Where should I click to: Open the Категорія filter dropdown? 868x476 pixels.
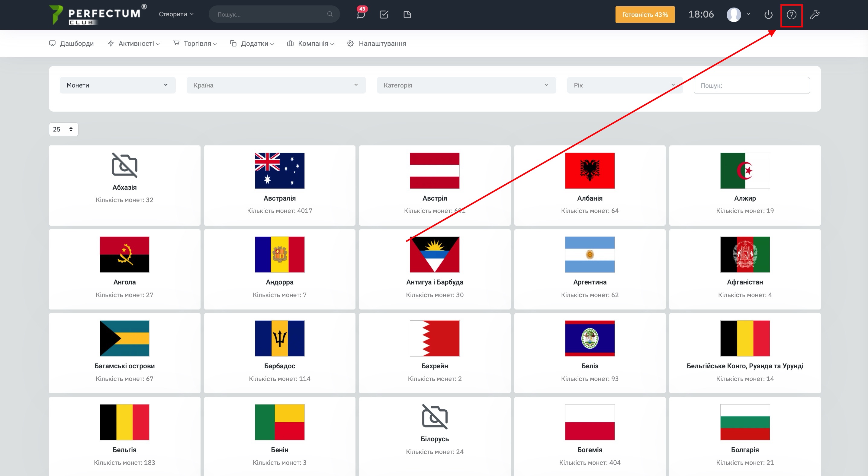pyautogui.click(x=466, y=85)
